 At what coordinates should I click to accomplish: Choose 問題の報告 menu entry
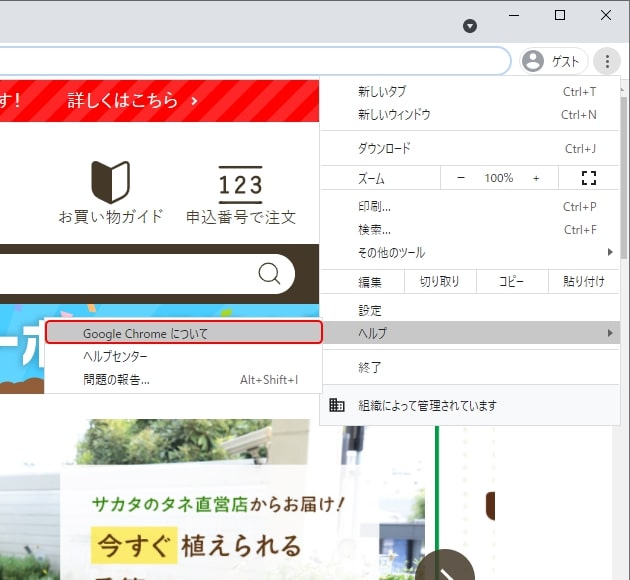click(x=116, y=380)
